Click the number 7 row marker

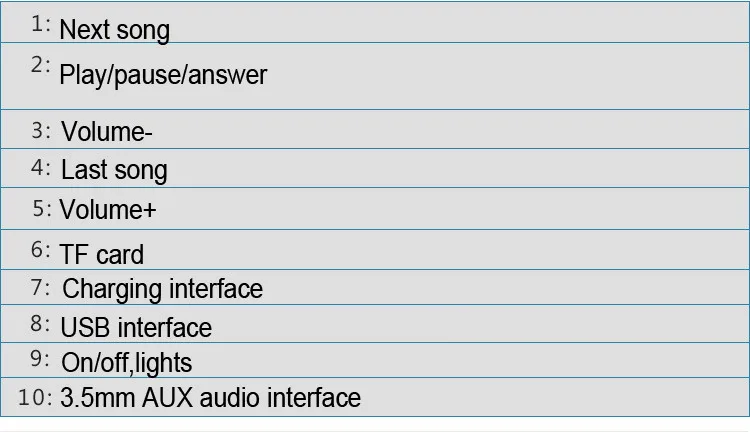(40, 288)
